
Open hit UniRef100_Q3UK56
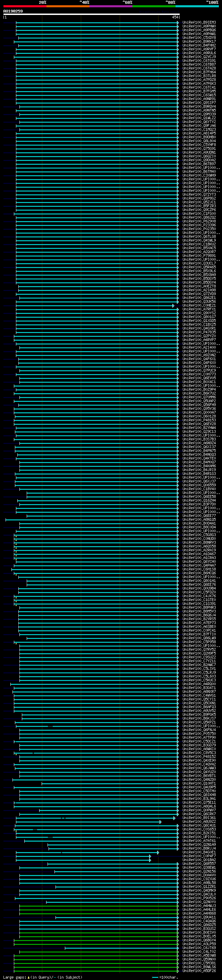(x=199, y=302)
